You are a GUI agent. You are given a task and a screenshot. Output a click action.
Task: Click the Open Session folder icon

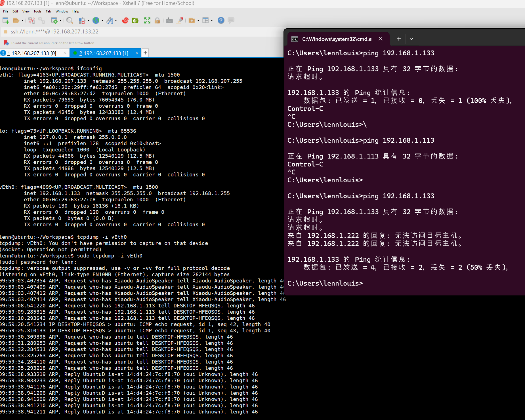click(x=16, y=20)
